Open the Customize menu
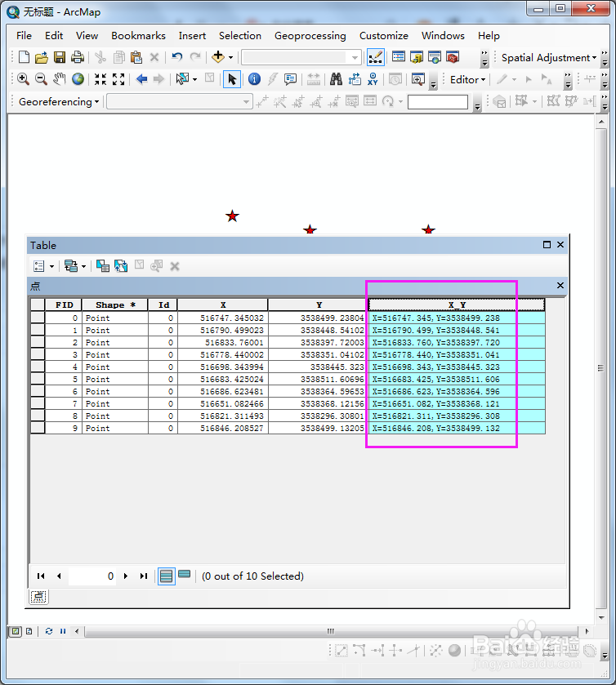 tap(384, 35)
